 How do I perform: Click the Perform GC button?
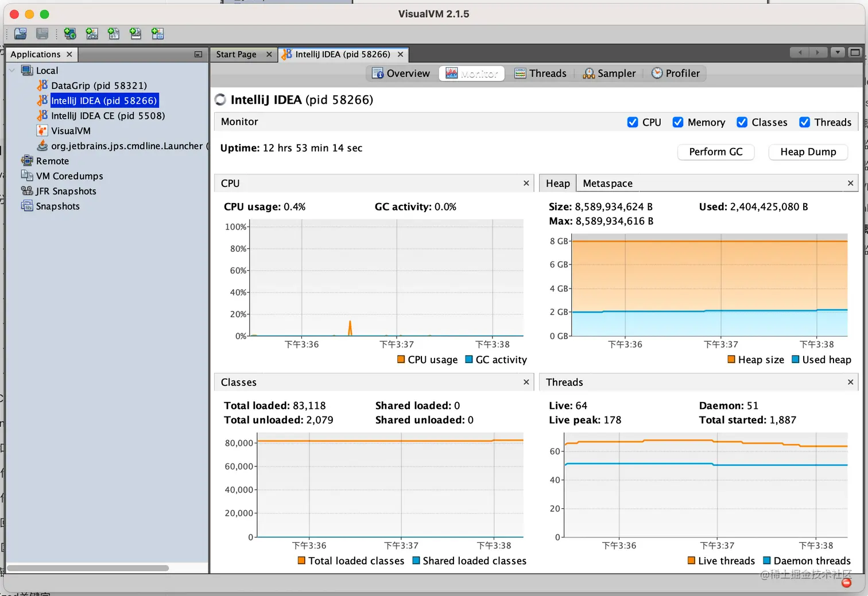coord(716,152)
